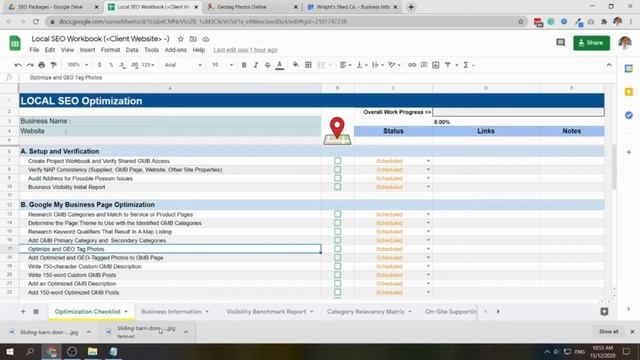This screenshot has height=360, width=640.
Task: Open status dropdown for Add an Optimized GMB Description
Action: (x=428, y=284)
